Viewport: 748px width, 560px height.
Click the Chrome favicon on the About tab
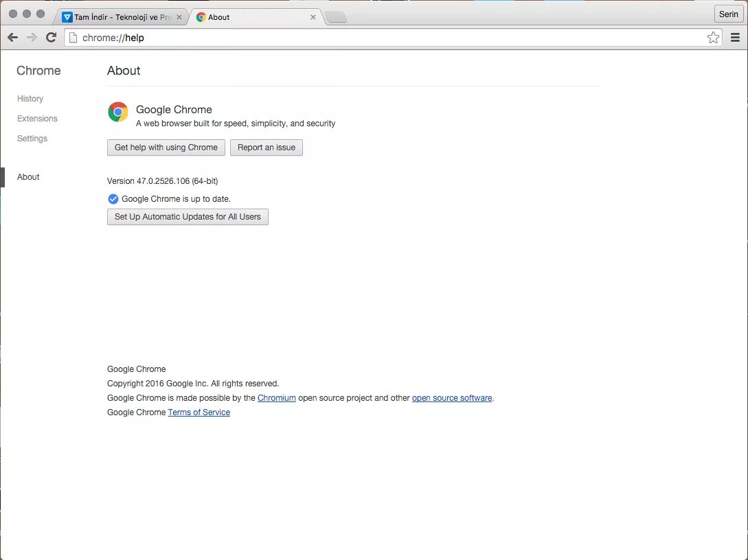click(201, 17)
